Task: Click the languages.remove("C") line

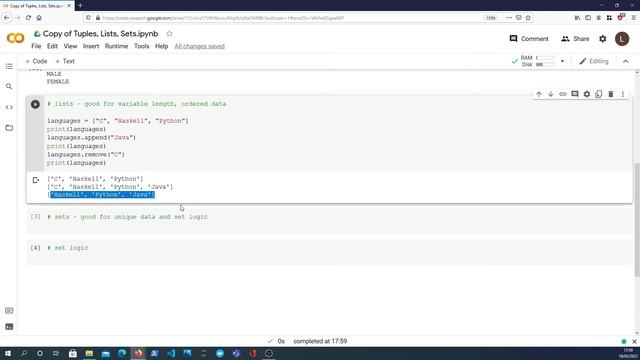Action: tap(86, 154)
